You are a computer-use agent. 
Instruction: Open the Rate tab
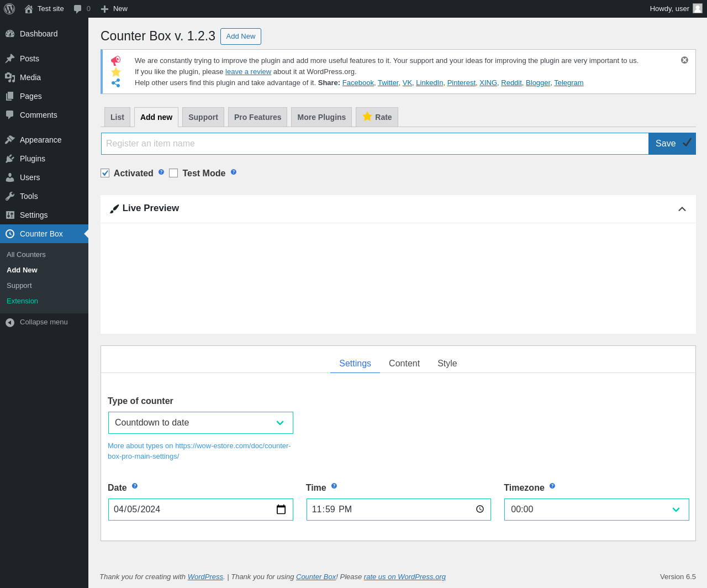377,117
